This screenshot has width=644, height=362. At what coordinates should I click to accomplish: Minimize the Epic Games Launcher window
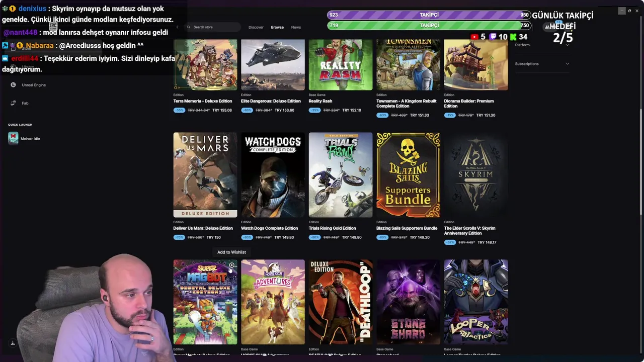[x=622, y=11]
